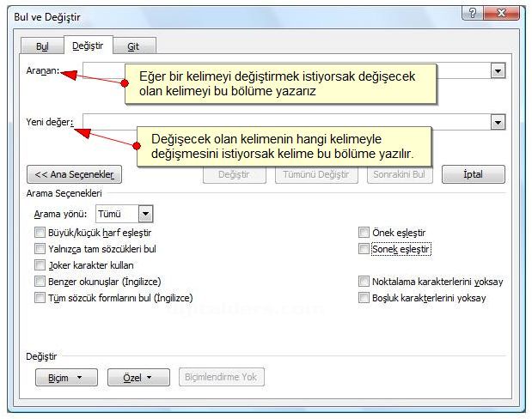Viewport: 532px width, 419px height.
Task: Switch to the Bul tab
Action: click(x=42, y=46)
